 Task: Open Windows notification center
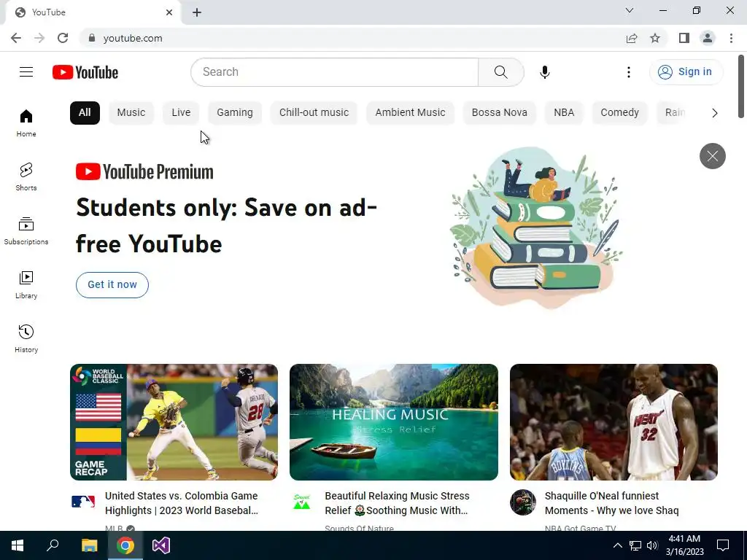coord(723,545)
